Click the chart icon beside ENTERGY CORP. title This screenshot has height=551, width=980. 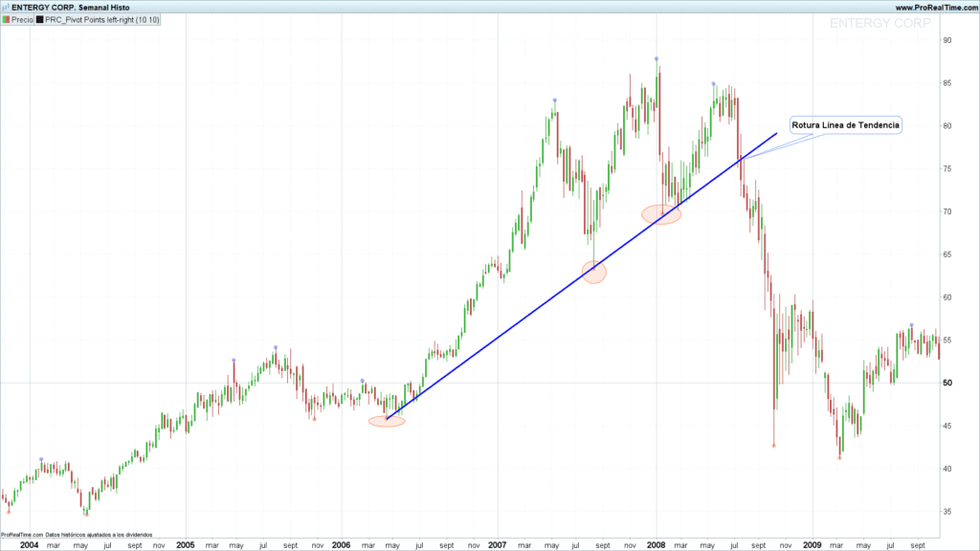[x=6, y=8]
